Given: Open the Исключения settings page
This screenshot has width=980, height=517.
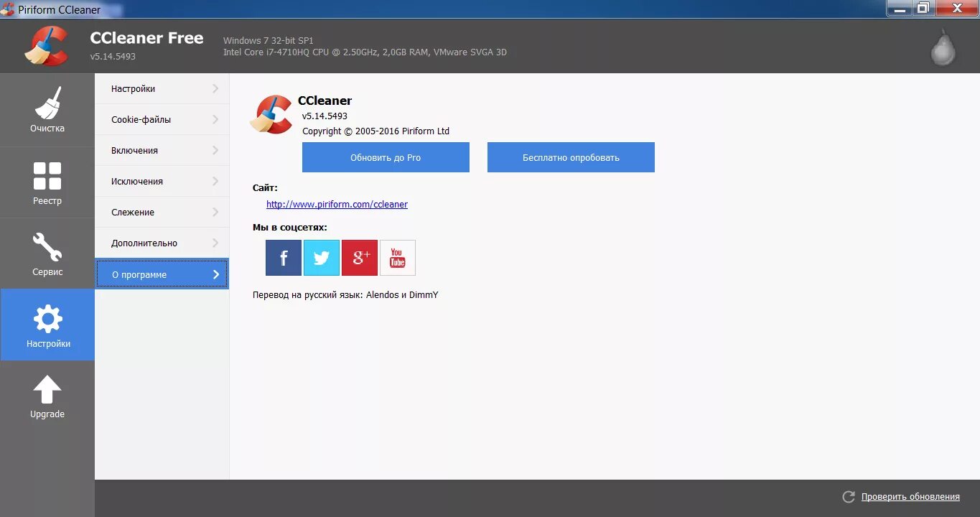Looking at the screenshot, I should click(162, 182).
